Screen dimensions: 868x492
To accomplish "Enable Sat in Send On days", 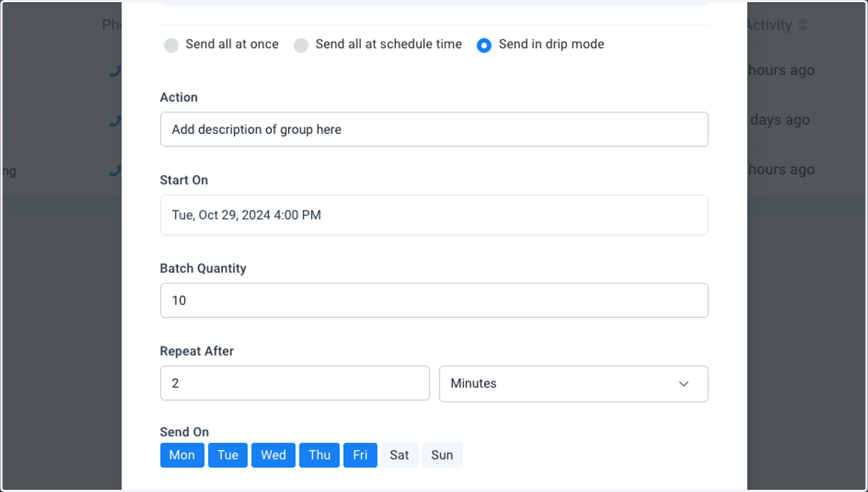I will click(399, 455).
